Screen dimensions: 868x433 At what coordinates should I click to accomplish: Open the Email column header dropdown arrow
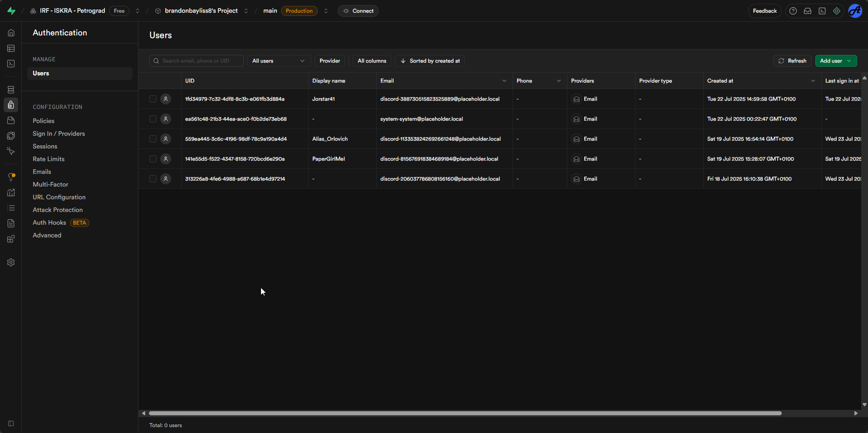click(x=504, y=81)
